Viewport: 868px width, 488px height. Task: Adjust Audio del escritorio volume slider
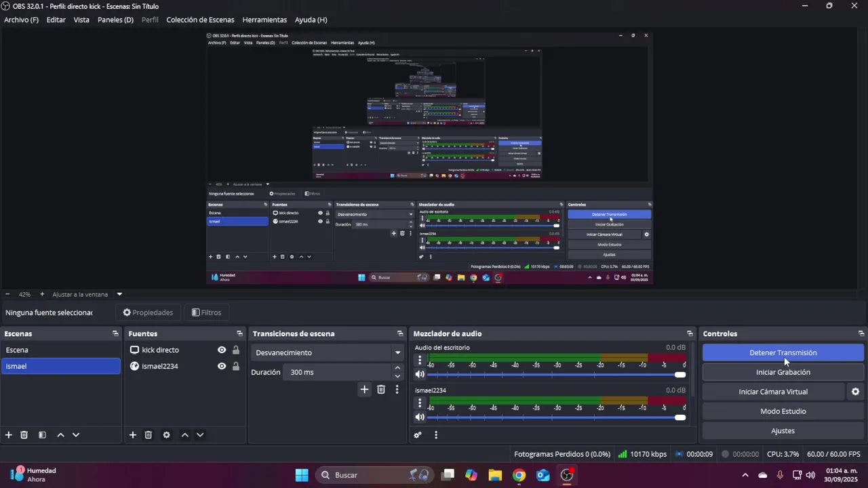coord(557,374)
